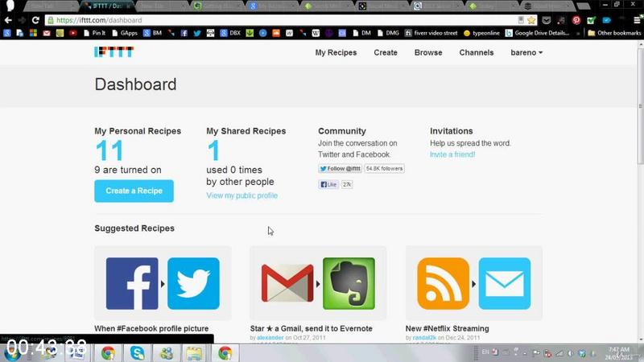Bookmark page with the star icon

[x=531, y=20]
